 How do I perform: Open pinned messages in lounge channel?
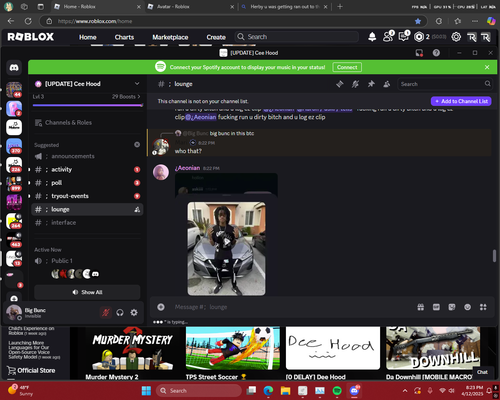tap(371, 84)
